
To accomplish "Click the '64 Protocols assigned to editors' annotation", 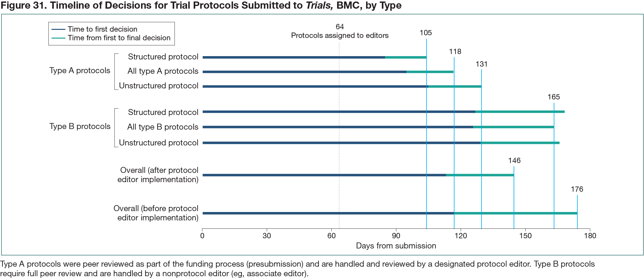I will [339, 31].
